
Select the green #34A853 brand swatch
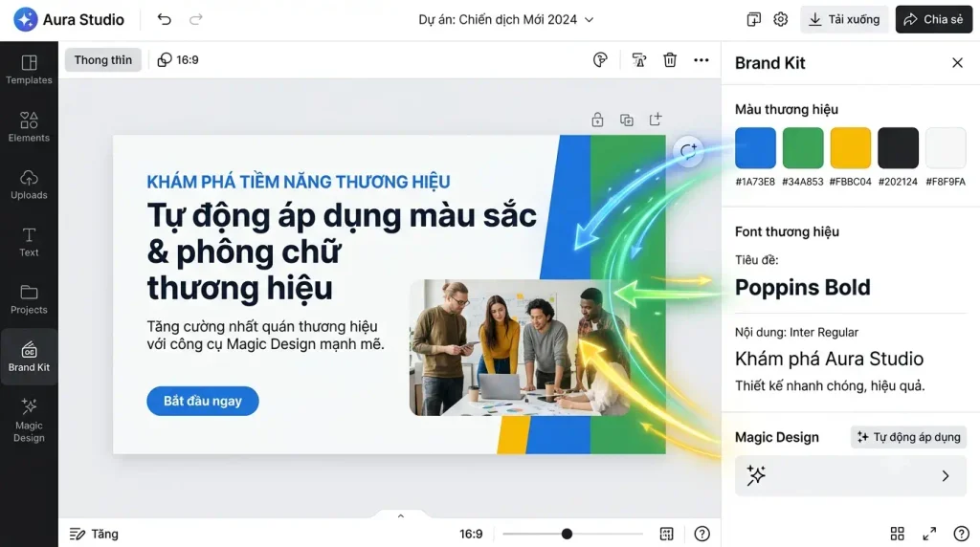coord(803,148)
